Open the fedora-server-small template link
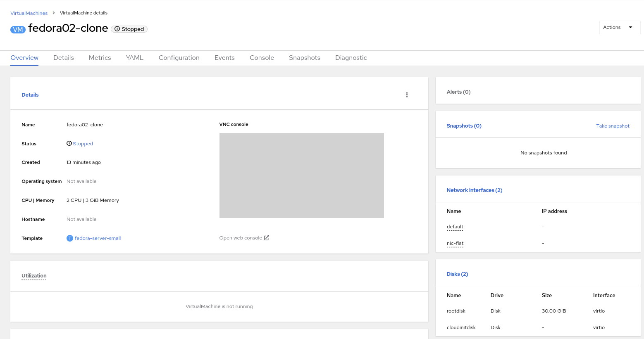This screenshot has height=339, width=644. [x=98, y=238]
